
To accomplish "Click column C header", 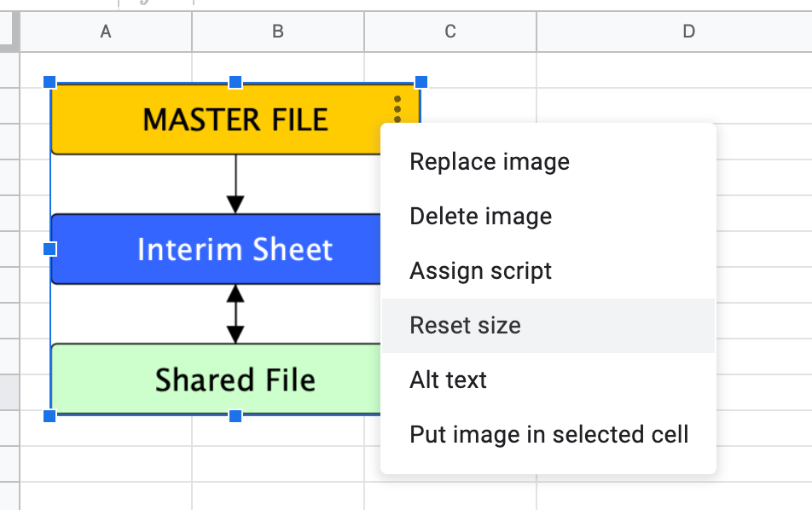I will pos(450,32).
